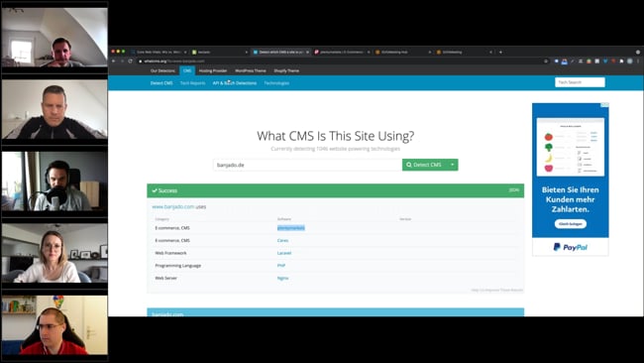Click the browser address bar
The image size is (644, 363).
click(x=340, y=61)
